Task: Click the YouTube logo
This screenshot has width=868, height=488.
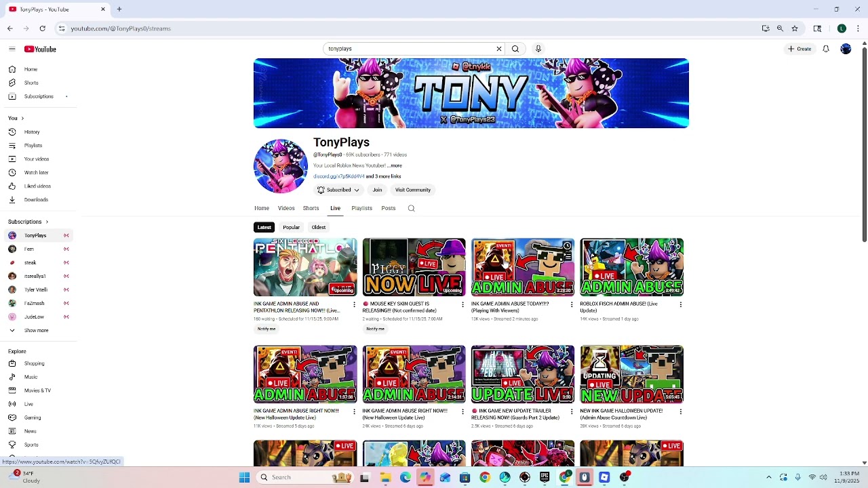Action: point(40,49)
